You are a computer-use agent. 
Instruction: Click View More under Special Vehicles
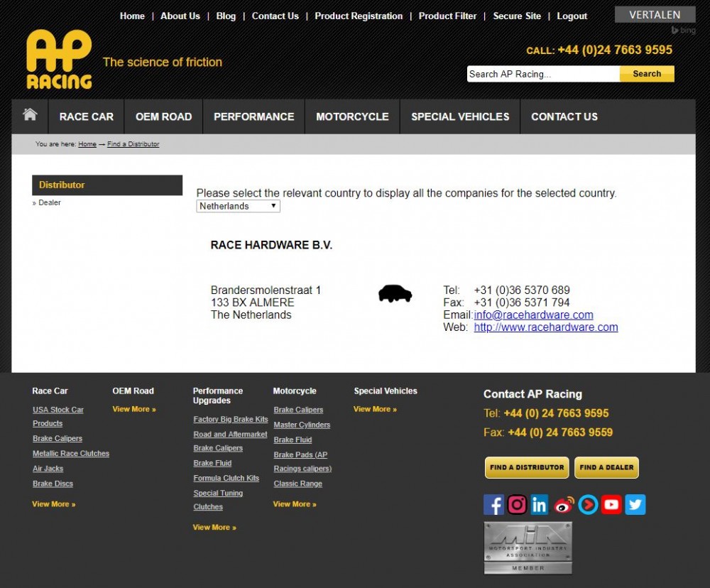pyautogui.click(x=375, y=409)
